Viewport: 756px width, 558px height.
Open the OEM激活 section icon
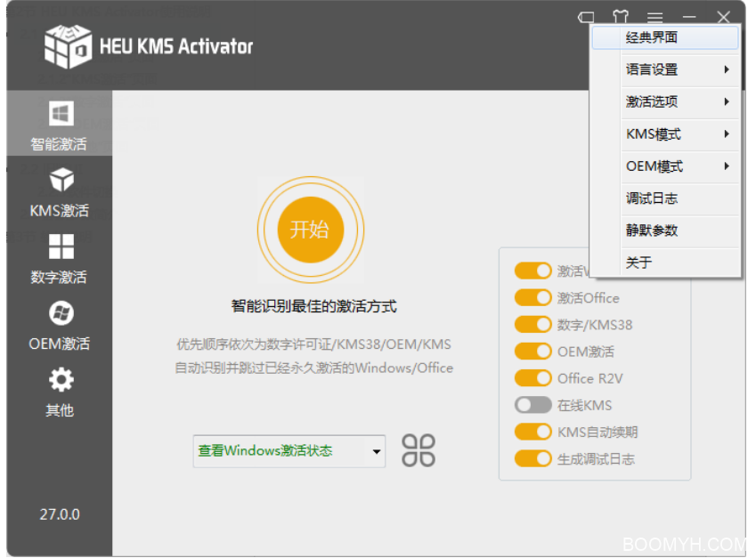coord(61,313)
